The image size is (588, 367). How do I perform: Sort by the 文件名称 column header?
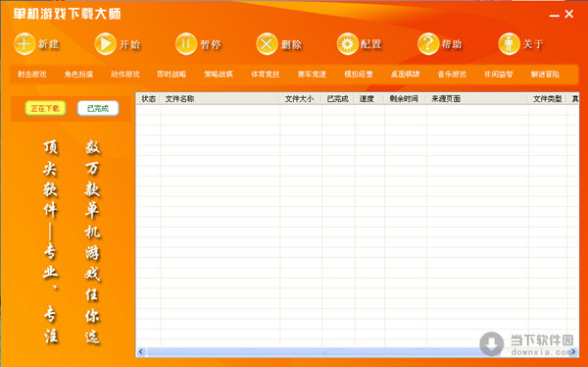220,99
